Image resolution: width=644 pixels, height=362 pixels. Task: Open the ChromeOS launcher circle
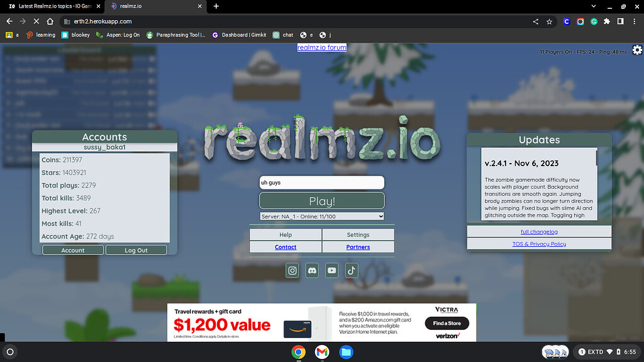[x=10, y=352]
